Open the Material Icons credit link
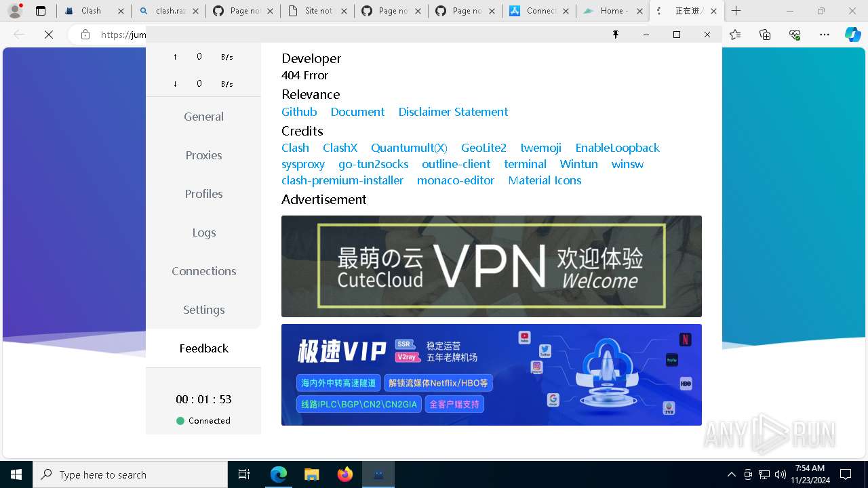This screenshot has width=868, height=488. [x=545, y=180]
